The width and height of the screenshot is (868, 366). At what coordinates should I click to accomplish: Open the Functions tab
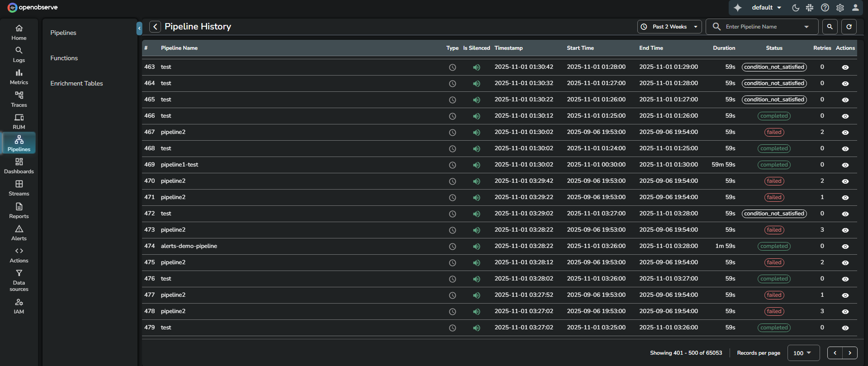point(64,58)
